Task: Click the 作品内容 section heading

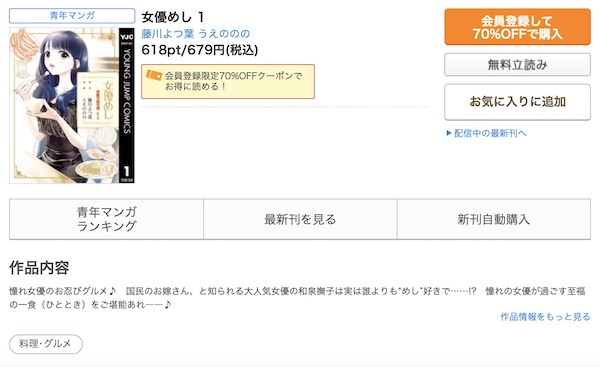Action: [x=39, y=268]
